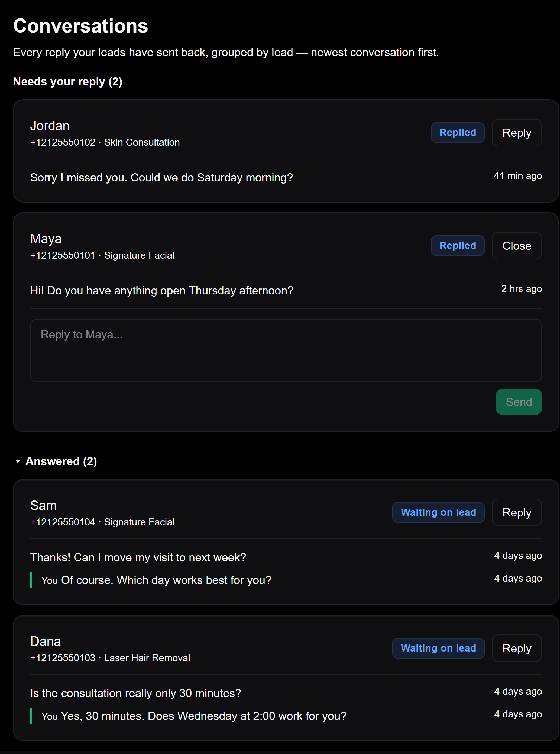Screen dimensions: 560x754
Task: Click phone number +12125550101 · Signature Facial
Action: [102, 255]
